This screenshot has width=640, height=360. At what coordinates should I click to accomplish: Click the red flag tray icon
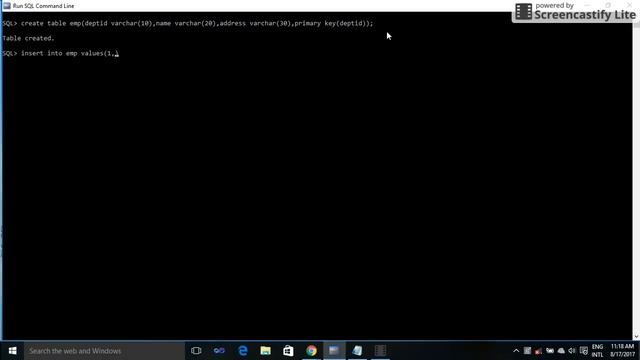[538, 351]
